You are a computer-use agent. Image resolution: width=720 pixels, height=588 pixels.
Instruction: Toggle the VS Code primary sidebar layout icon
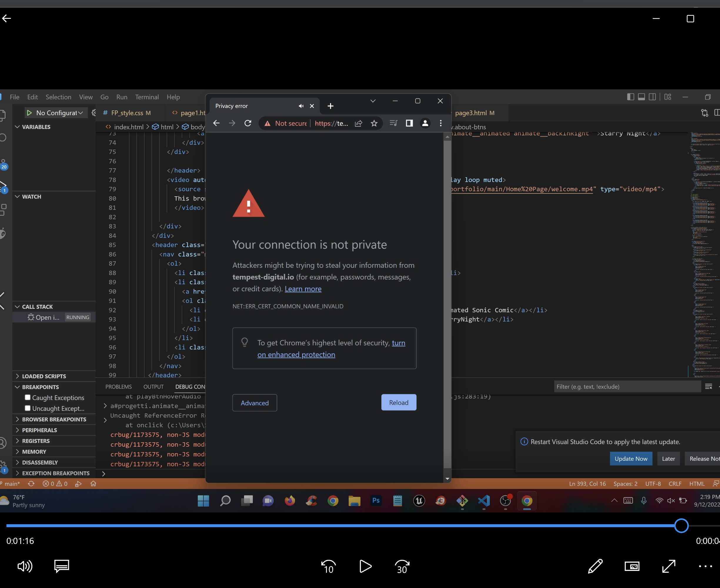click(631, 97)
